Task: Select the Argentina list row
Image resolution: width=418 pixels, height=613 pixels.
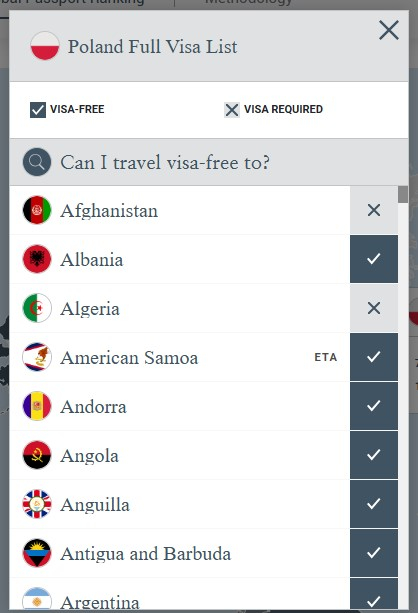Action: pyautogui.click(x=204, y=593)
